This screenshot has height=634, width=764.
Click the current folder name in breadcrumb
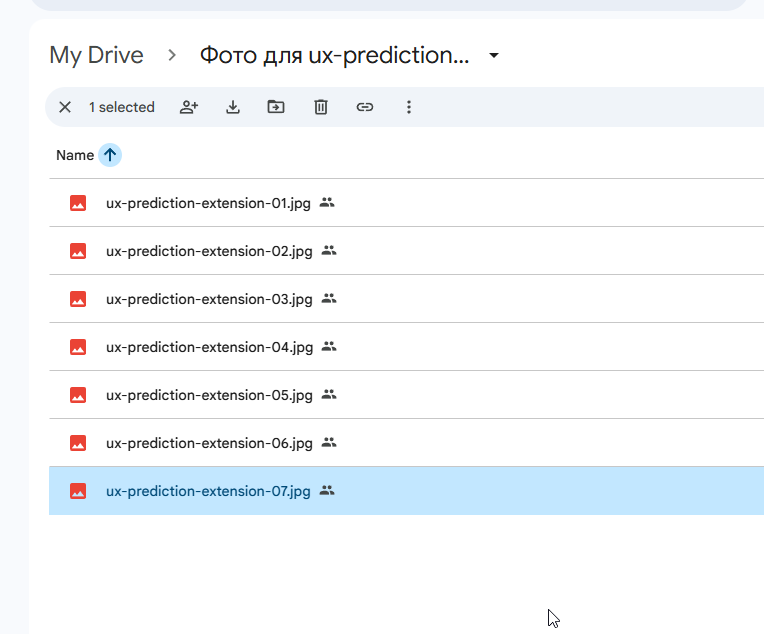pos(334,55)
